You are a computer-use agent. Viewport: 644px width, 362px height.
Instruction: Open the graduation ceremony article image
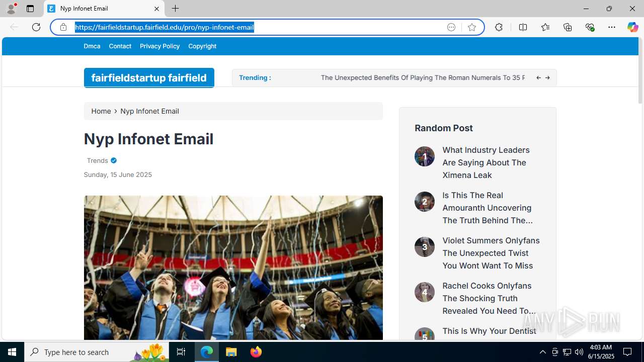tap(233, 267)
